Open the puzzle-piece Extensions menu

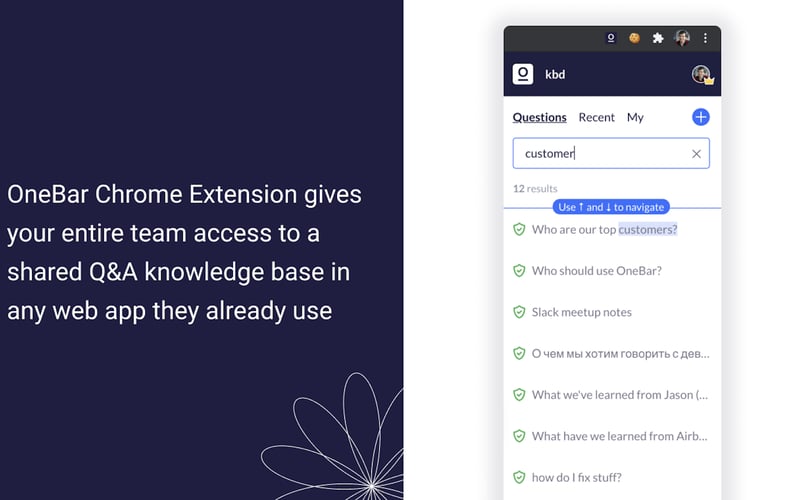click(x=658, y=38)
